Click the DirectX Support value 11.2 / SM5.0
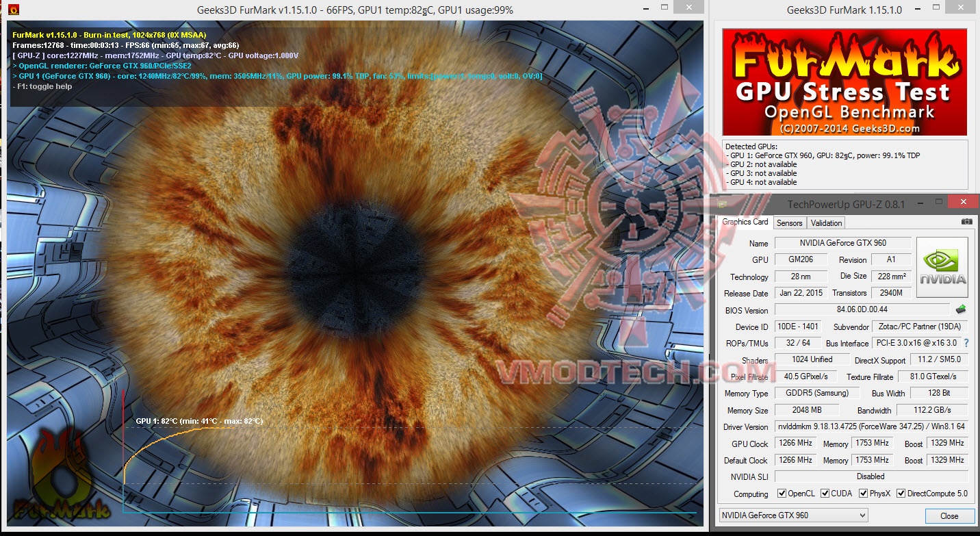980x536 pixels. [939, 359]
